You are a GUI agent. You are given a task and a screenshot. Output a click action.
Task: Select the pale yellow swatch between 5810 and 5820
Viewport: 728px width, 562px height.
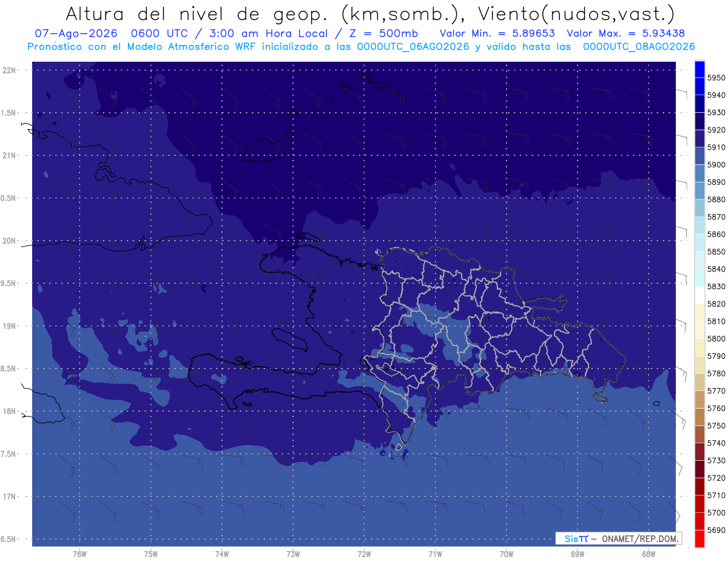(699, 312)
